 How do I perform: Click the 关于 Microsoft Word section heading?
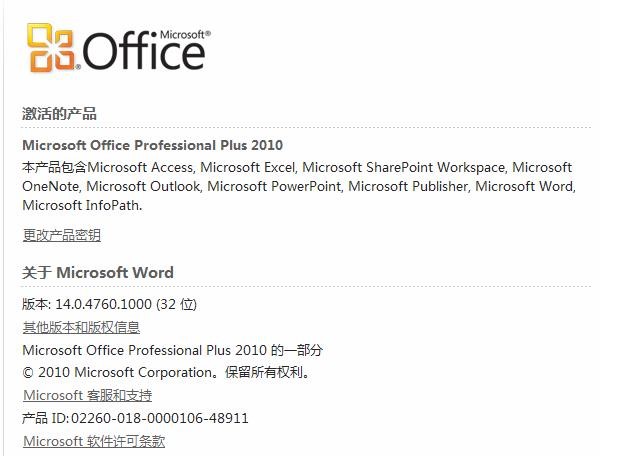coord(98,272)
